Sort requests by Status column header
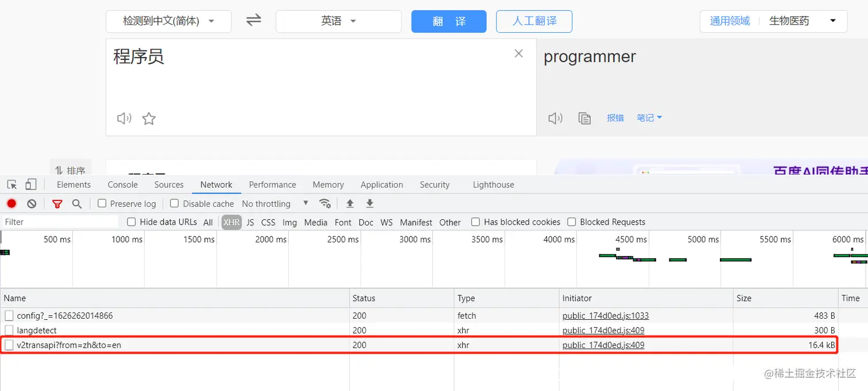 (x=402, y=298)
